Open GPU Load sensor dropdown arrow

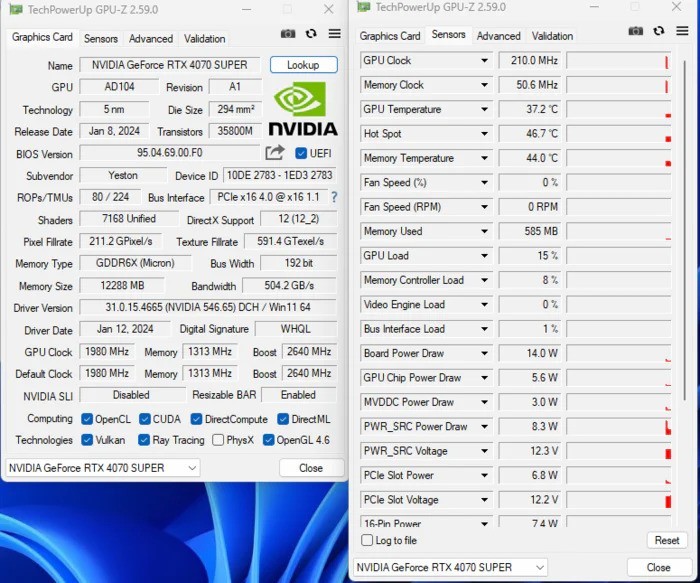(484, 256)
